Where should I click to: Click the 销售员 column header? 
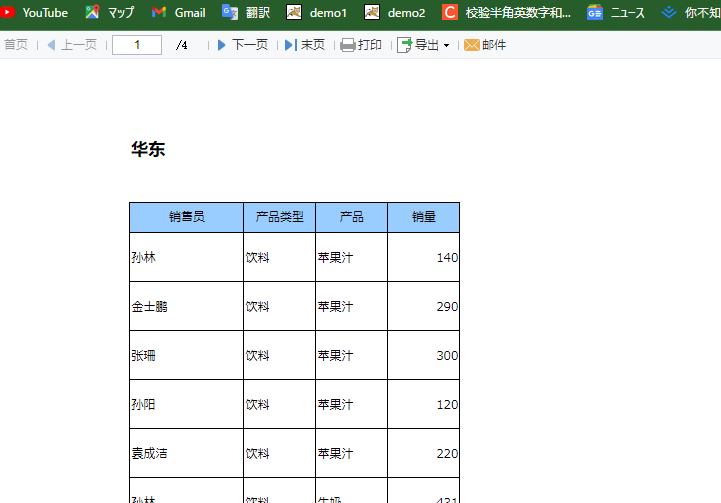186,217
